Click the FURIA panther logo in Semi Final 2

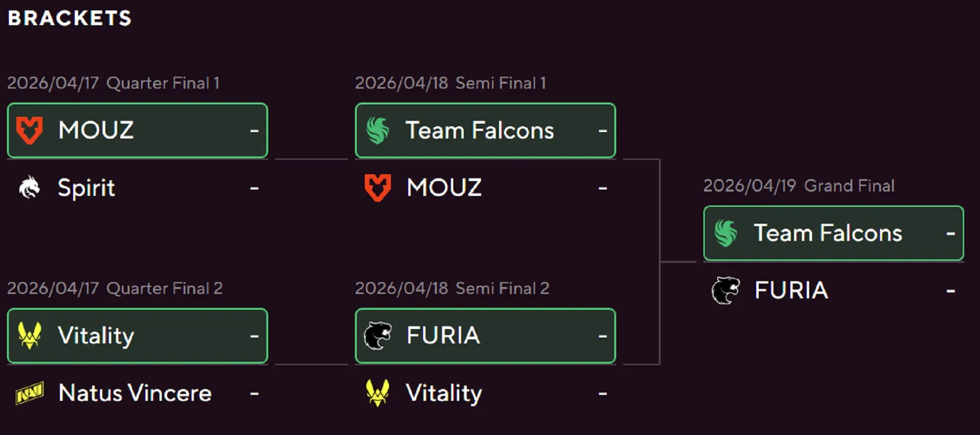pos(378,336)
